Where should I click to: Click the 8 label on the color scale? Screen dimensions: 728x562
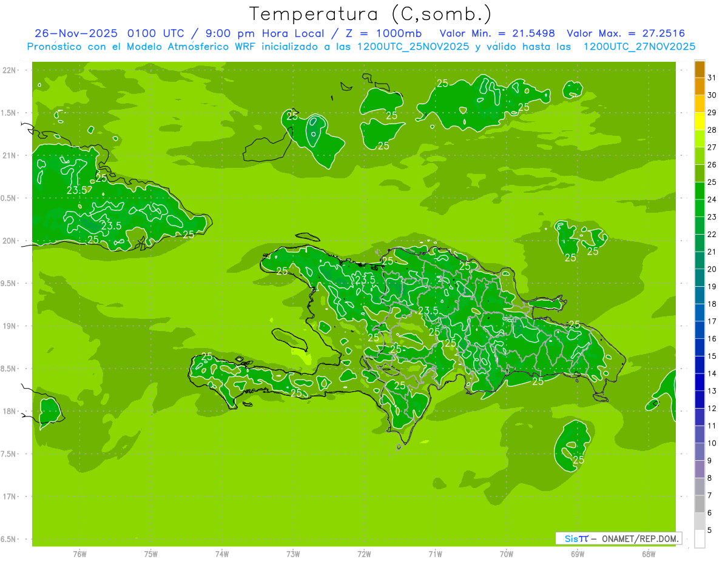[710, 478]
